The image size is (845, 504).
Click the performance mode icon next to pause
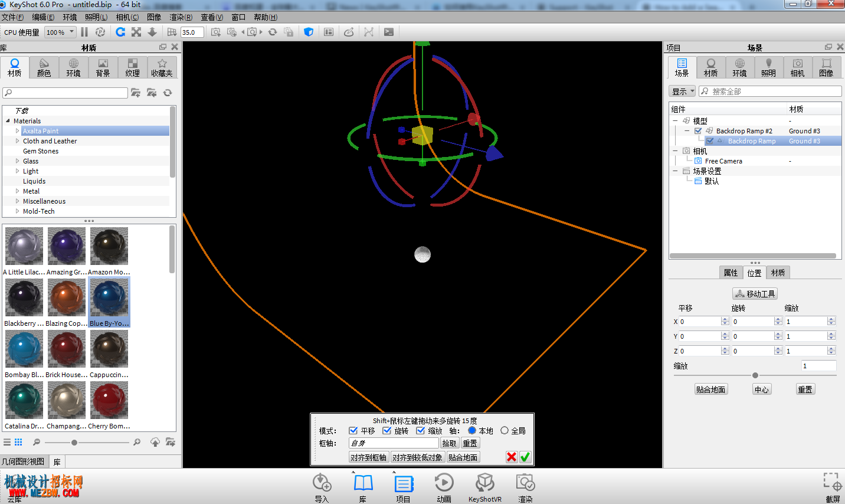[x=100, y=32]
